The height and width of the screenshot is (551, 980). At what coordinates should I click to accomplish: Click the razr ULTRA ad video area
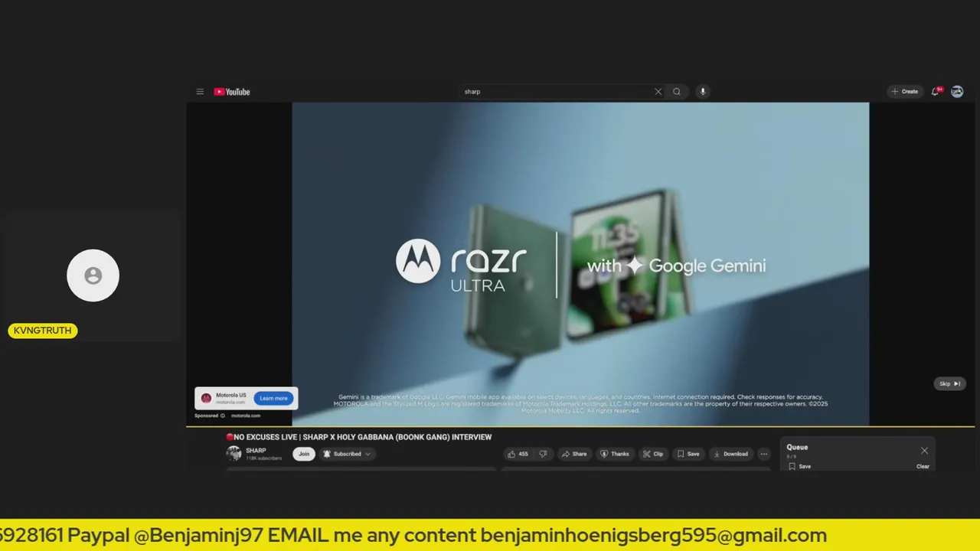point(580,264)
